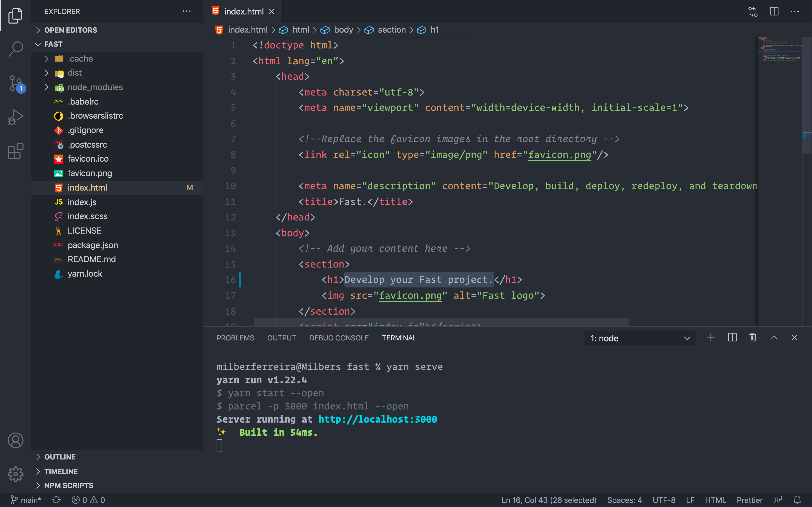Click the Accounts icon in activity bar
Image resolution: width=812 pixels, height=507 pixels.
15,440
